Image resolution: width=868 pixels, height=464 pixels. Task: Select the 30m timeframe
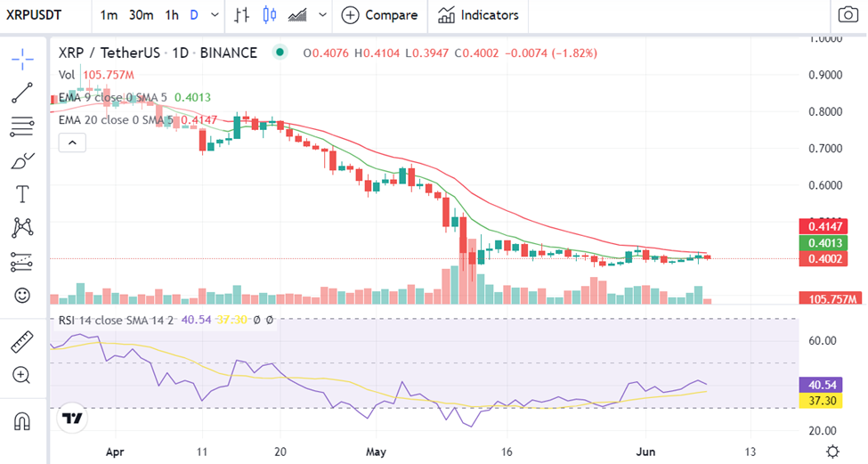pyautogui.click(x=142, y=15)
